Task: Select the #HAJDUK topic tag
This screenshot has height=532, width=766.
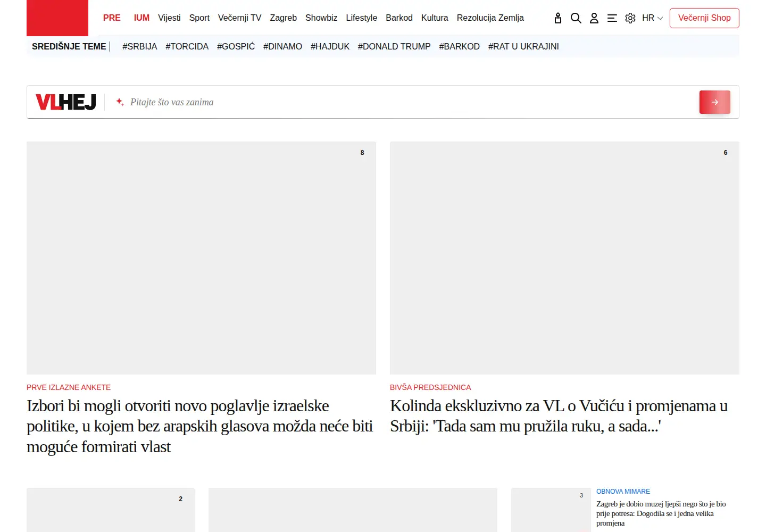Action: point(330,47)
